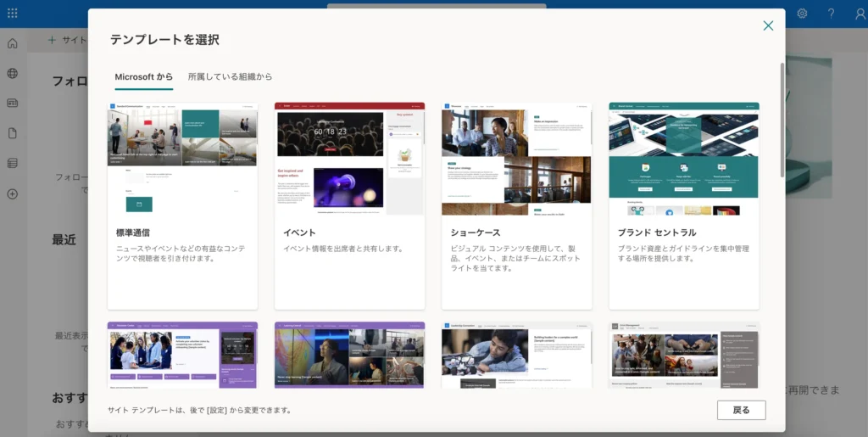This screenshot has width=868, height=437.
Task: Click the home icon in left sidebar
Action: (12, 43)
